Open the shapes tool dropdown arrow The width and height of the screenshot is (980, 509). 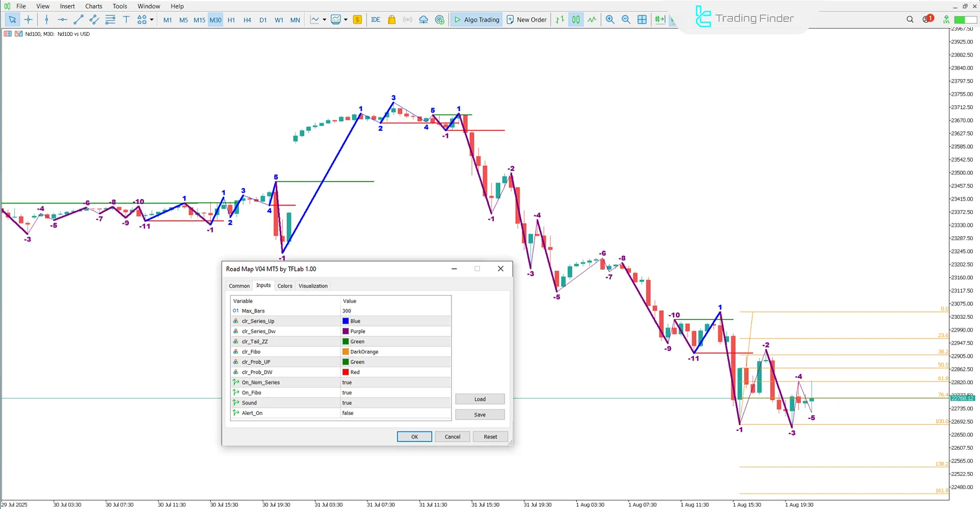click(x=151, y=19)
